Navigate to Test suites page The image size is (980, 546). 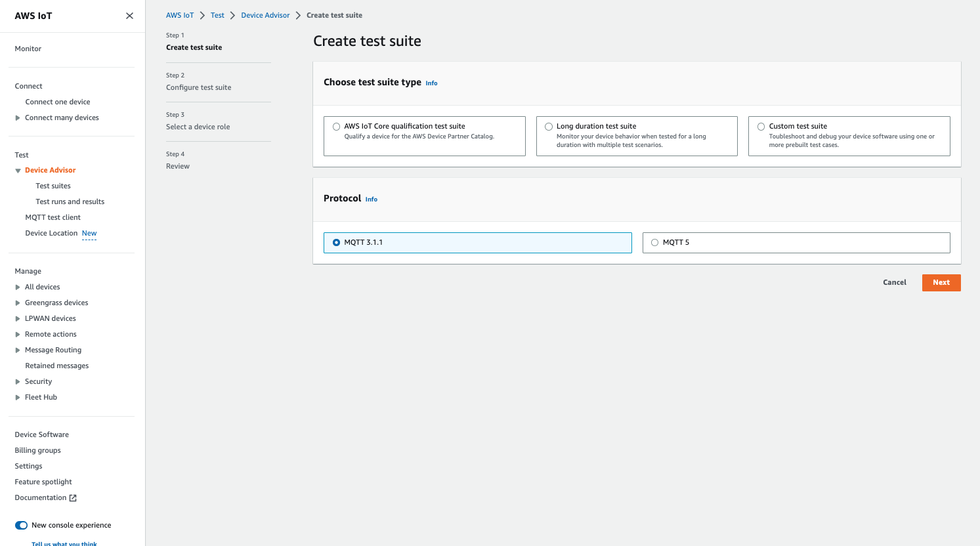[x=53, y=186]
